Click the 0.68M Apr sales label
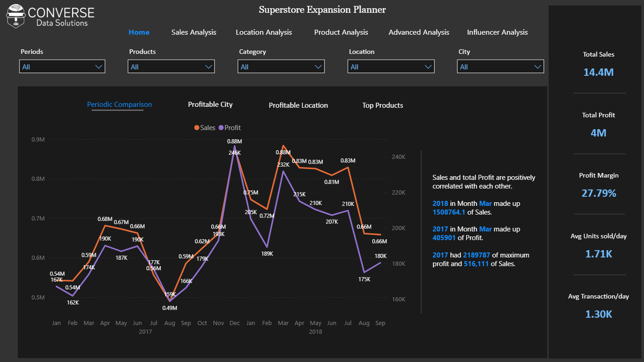Screen dimensions: 644x362 pyautogui.click(x=105, y=219)
